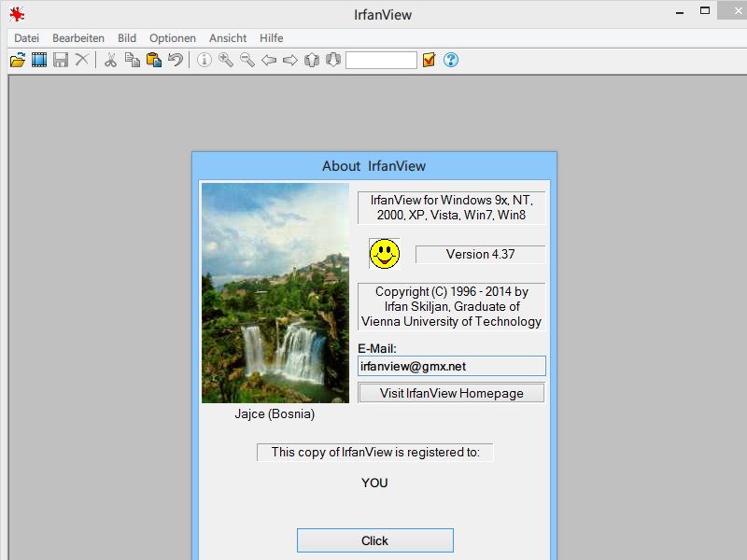Screen dimensions: 747x560
Task: Go to next image right arrow
Action: (290, 60)
